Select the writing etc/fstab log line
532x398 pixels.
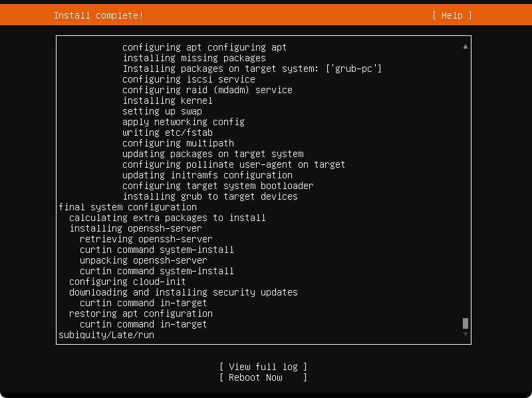pyautogui.click(x=168, y=132)
